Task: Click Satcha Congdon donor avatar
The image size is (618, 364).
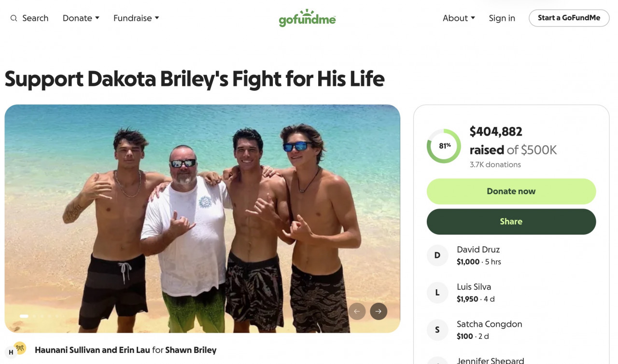Action: click(437, 330)
